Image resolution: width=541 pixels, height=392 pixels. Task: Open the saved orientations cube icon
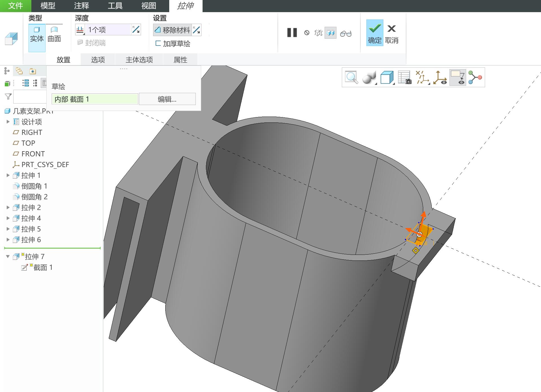(x=387, y=77)
